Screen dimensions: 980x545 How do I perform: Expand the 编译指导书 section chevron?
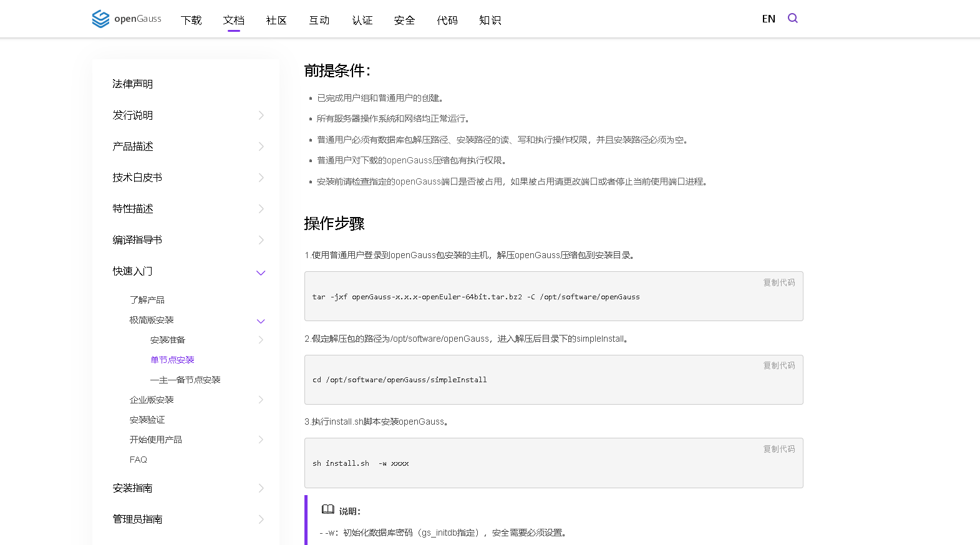[x=261, y=240]
